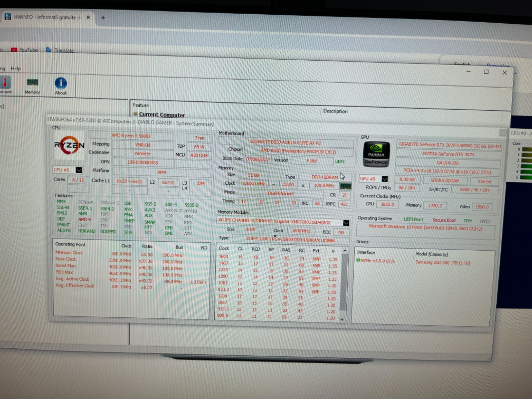
Task: Open Translate bookmark link
Action: 64,50
